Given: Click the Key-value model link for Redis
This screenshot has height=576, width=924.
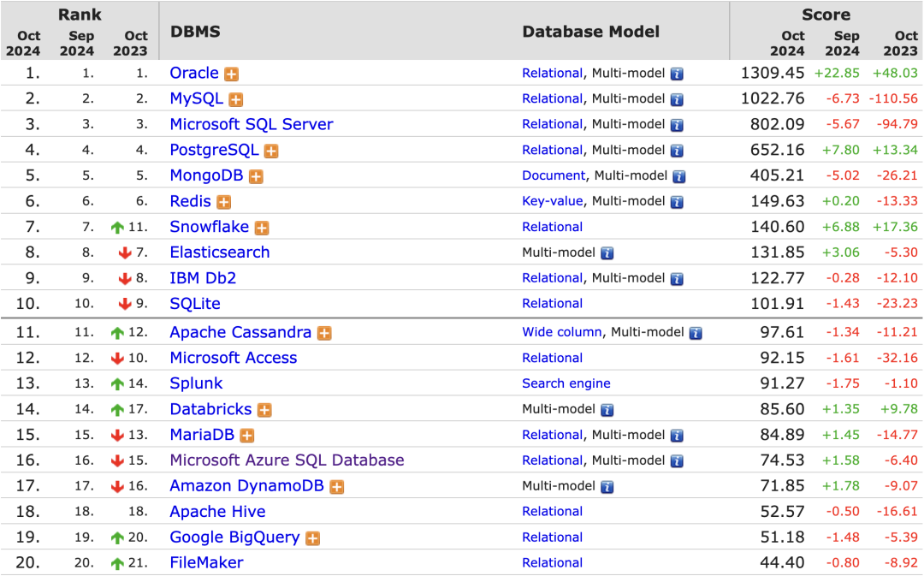Looking at the screenshot, I should click(x=553, y=201).
